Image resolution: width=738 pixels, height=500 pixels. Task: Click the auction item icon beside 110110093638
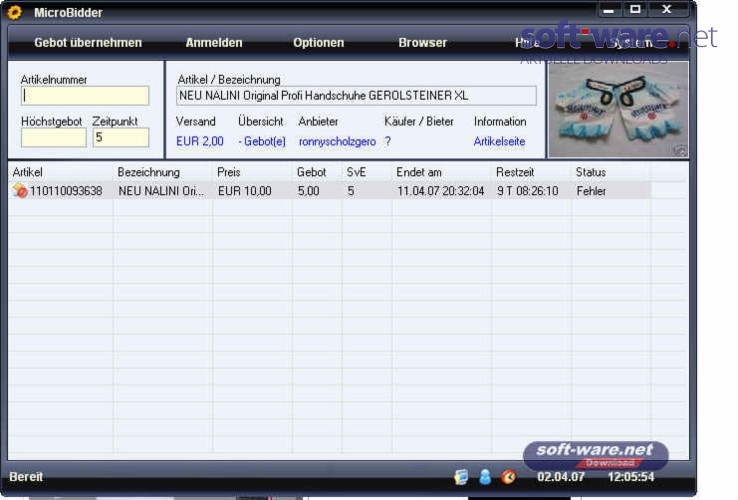click(x=20, y=191)
